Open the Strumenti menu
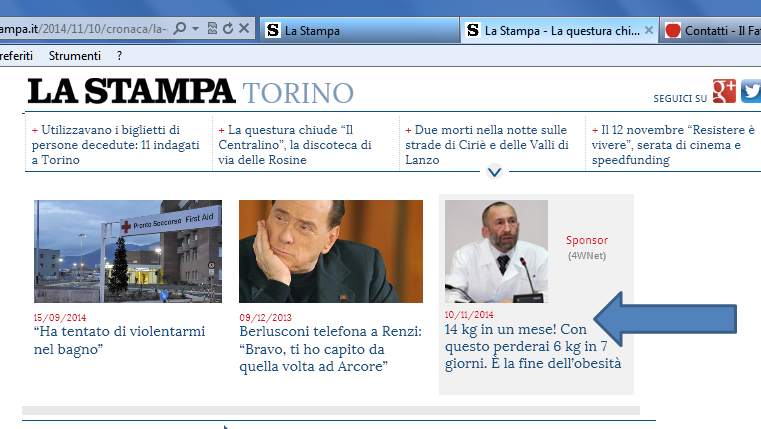Image resolution: width=761 pixels, height=429 pixels. pyautogui.click(x=75, y=56)
